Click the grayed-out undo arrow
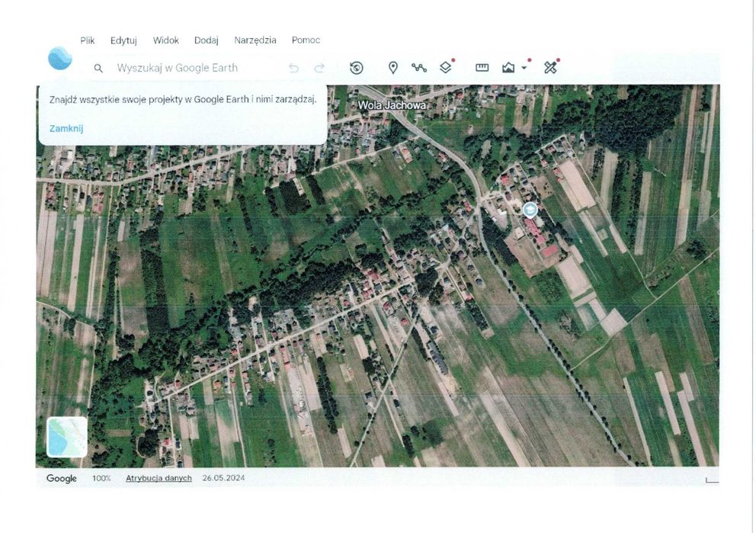756x533 pixels. [x=293, y=69]
